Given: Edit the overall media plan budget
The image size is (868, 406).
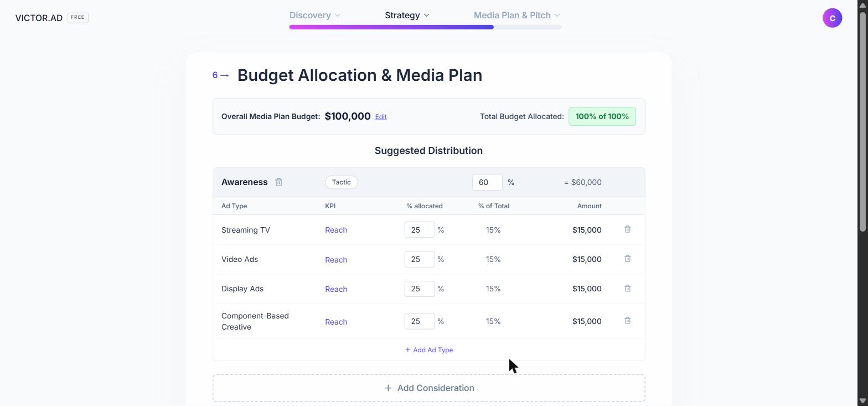Looking at the screenshot, I should 381,117.
